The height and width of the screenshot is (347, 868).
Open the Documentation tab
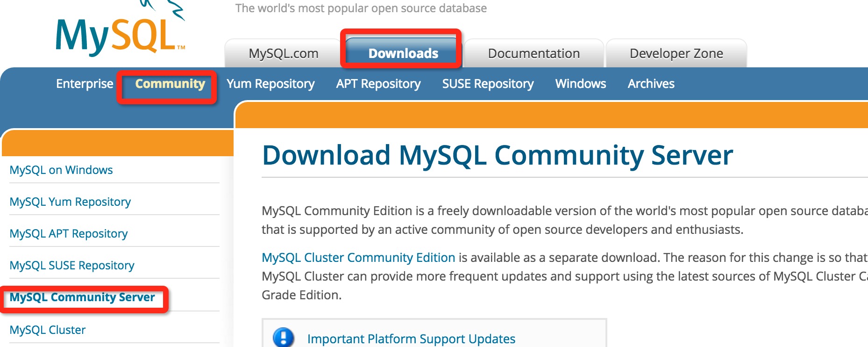(534, 54)
